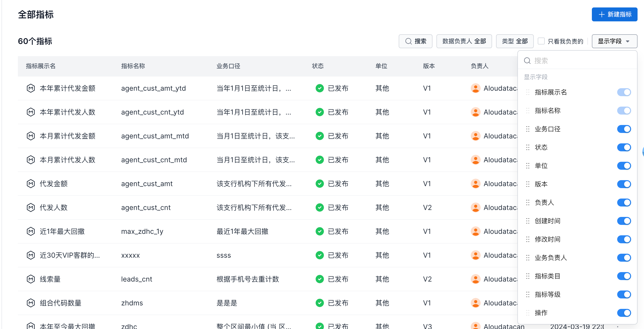Check the 只看我负责的 checkbox
This screenshot has width=644, height=329.
pyautogui.click(x=541, y=41)
